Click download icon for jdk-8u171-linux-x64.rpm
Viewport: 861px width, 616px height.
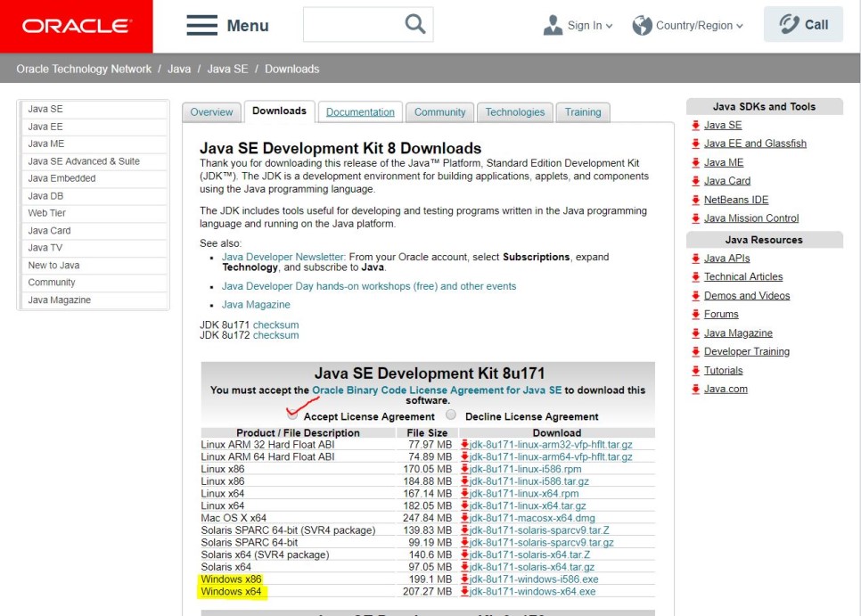[x=464, y=494]
